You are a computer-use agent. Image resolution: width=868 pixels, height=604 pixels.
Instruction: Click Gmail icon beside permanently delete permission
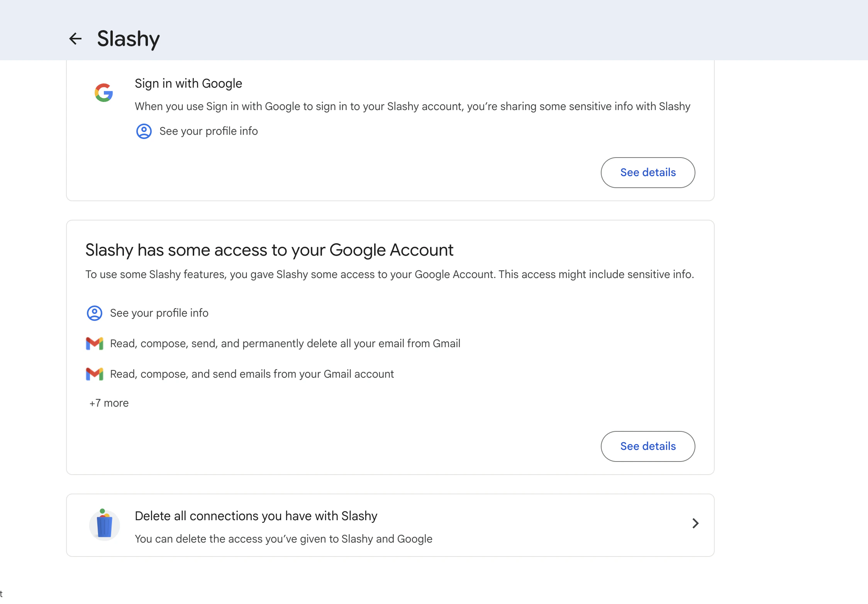click(x=95, y=344)
